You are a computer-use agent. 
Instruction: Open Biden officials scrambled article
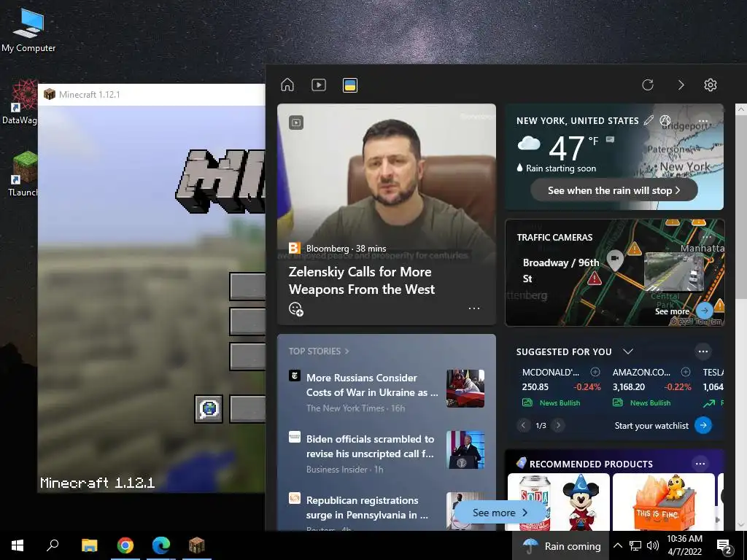pyautogui.click(x=370, y=446)
